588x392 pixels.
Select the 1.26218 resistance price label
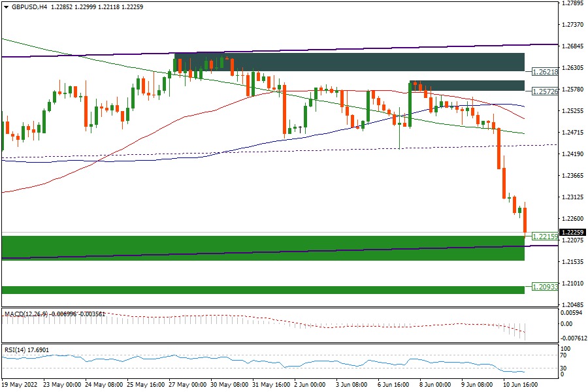coord(545,72)
